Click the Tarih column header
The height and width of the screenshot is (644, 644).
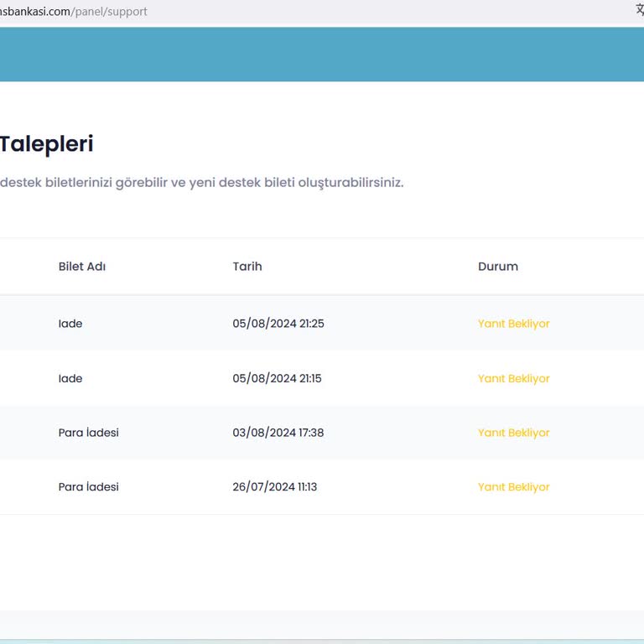247,267
